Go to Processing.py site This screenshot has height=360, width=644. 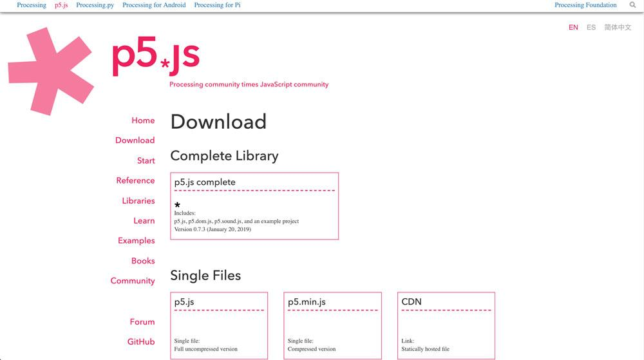coord(95,5)
